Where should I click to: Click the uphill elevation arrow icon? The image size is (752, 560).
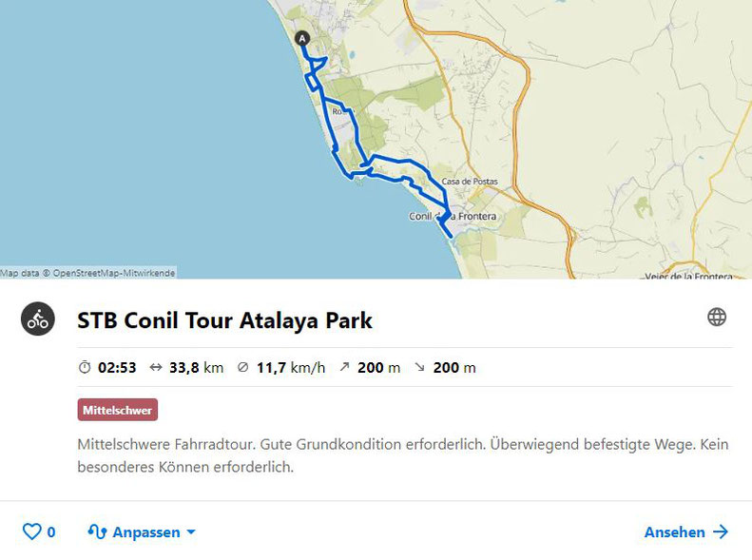point(344,367)
